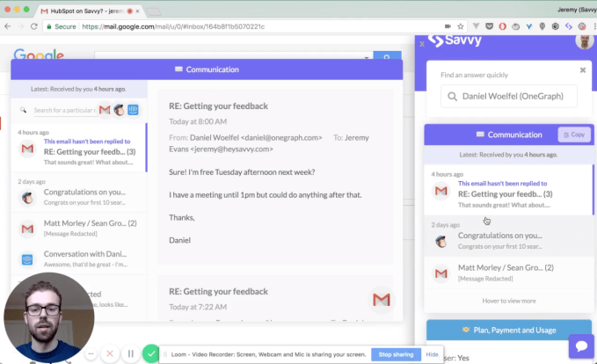Pause the Loom recording
The image size is (597, 364).
(131, 353)
